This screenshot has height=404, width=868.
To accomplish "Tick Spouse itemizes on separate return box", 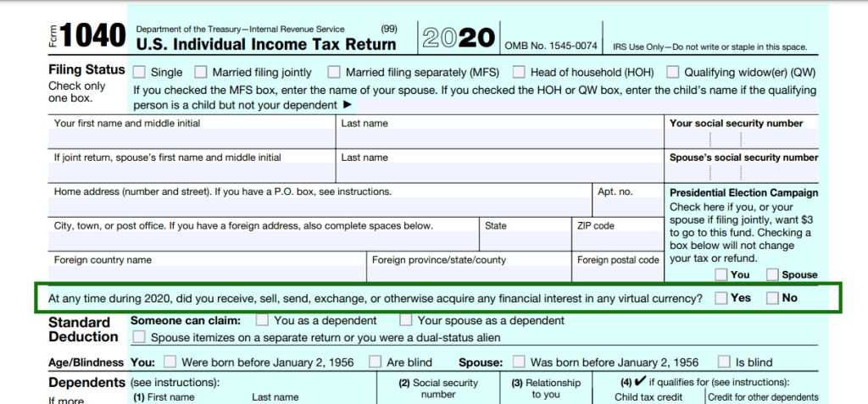I will pyautogui.click(x=140, y=337).
